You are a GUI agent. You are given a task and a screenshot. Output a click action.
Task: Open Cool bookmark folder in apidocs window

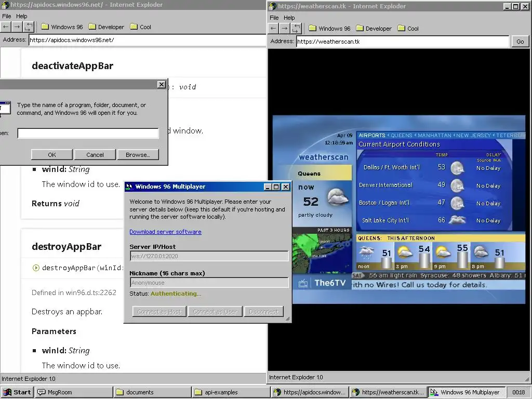point(141,27)
